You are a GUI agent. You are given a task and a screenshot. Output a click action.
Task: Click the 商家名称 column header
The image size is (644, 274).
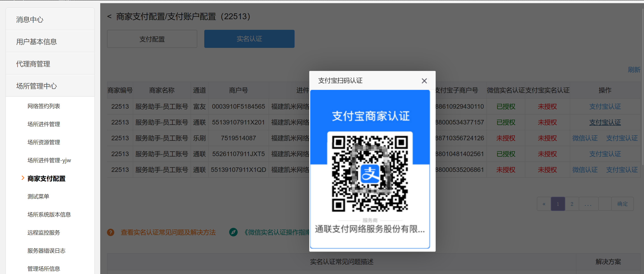pyautogui.click(x=162, y=90)
